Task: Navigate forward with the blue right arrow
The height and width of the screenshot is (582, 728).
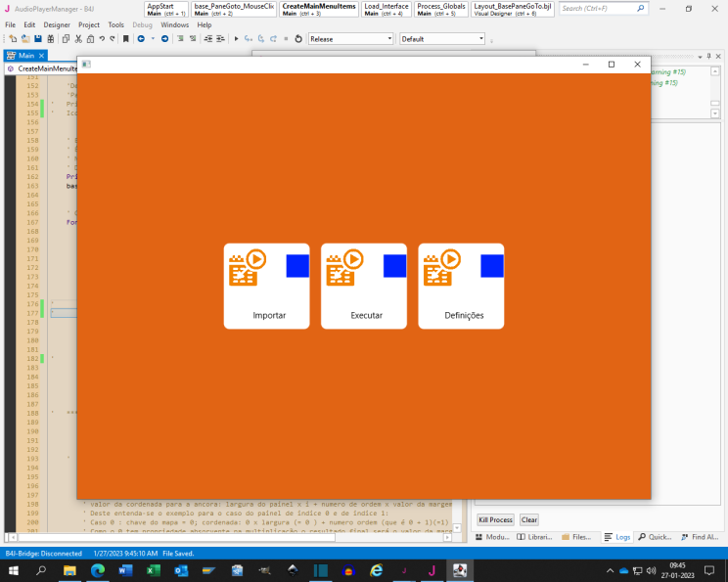Action: click(x=164, y=39)
